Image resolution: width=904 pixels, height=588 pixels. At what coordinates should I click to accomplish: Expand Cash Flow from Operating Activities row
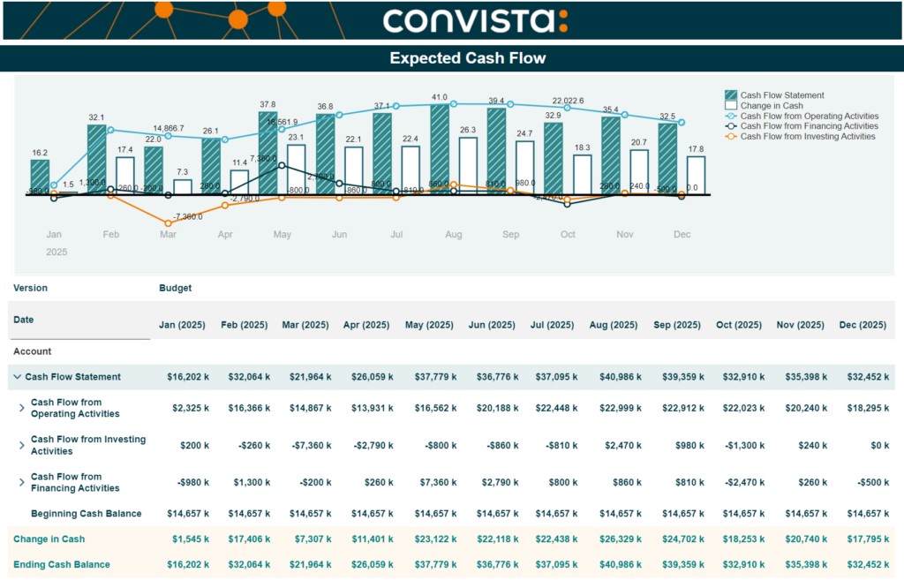pos(23,408)
